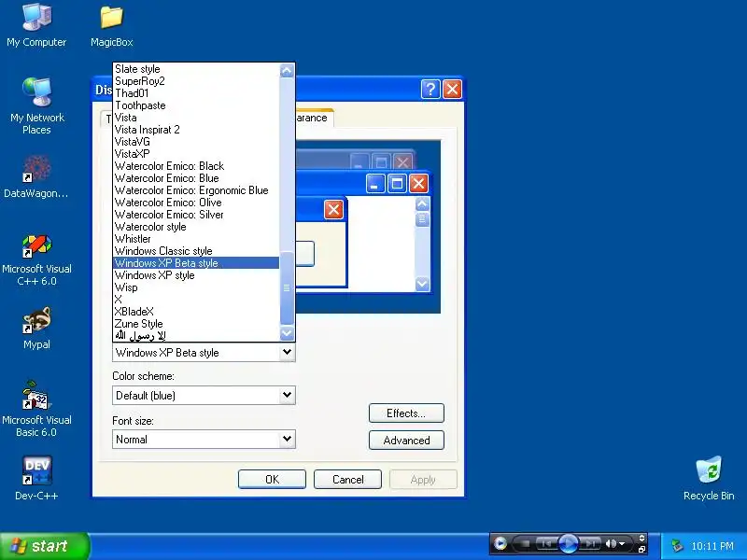This screenshot has width=747, height=560.
Task: Click the style list scroll down arrow
Action: [287, 333]
